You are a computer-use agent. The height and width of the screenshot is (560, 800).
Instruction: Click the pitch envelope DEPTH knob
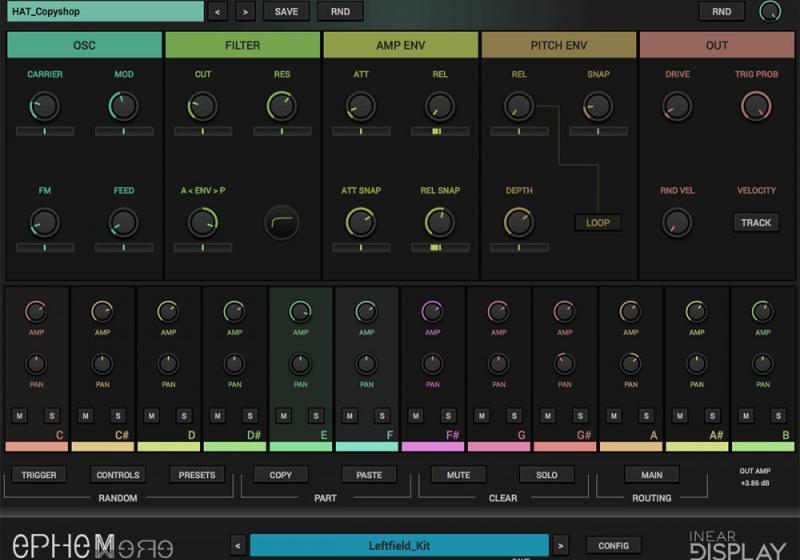click(x=518, y=222)
